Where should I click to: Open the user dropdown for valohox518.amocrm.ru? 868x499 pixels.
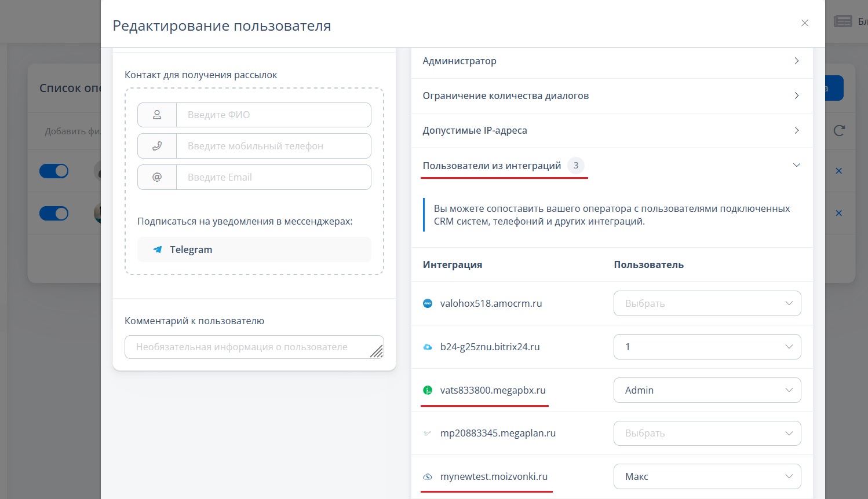[707, 303]
